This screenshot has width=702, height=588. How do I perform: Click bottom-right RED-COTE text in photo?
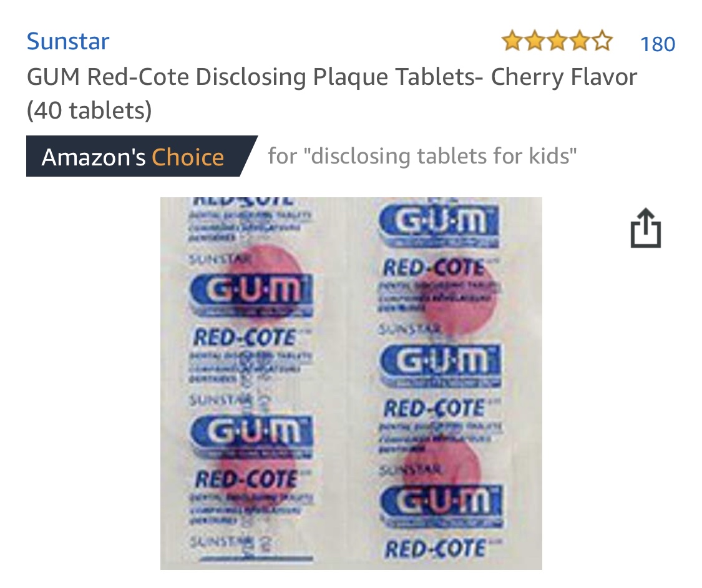(x=435, y=549)
